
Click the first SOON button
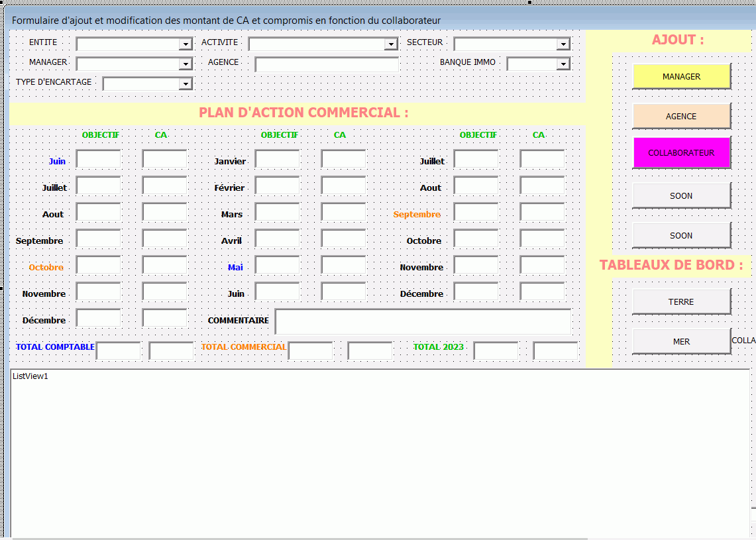[x=681, y=195]
